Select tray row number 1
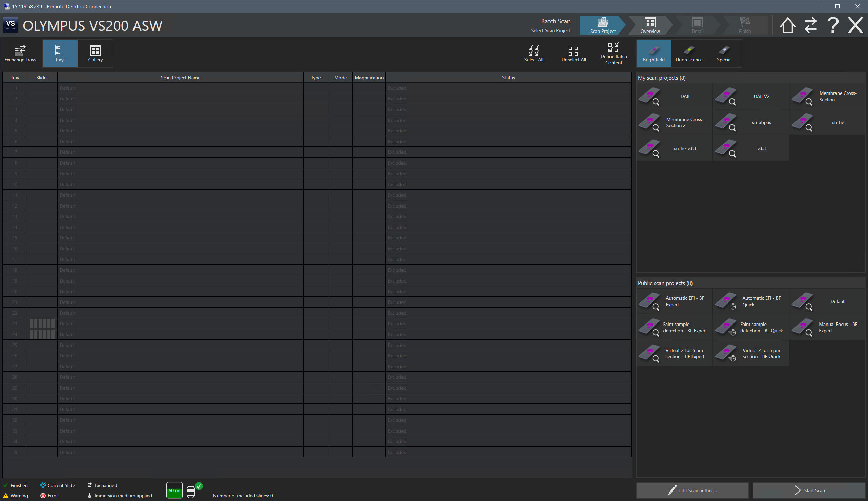Screen dimensions: 868x501 [15, 88]
